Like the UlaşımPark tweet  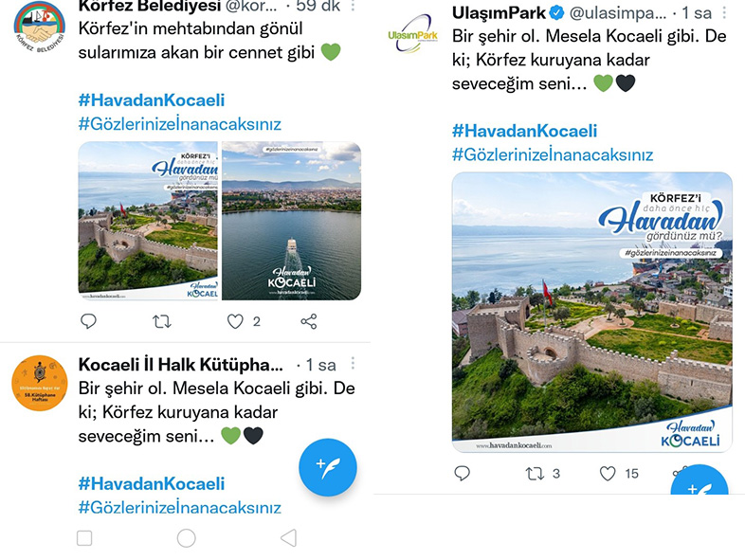tap(608, 474)
